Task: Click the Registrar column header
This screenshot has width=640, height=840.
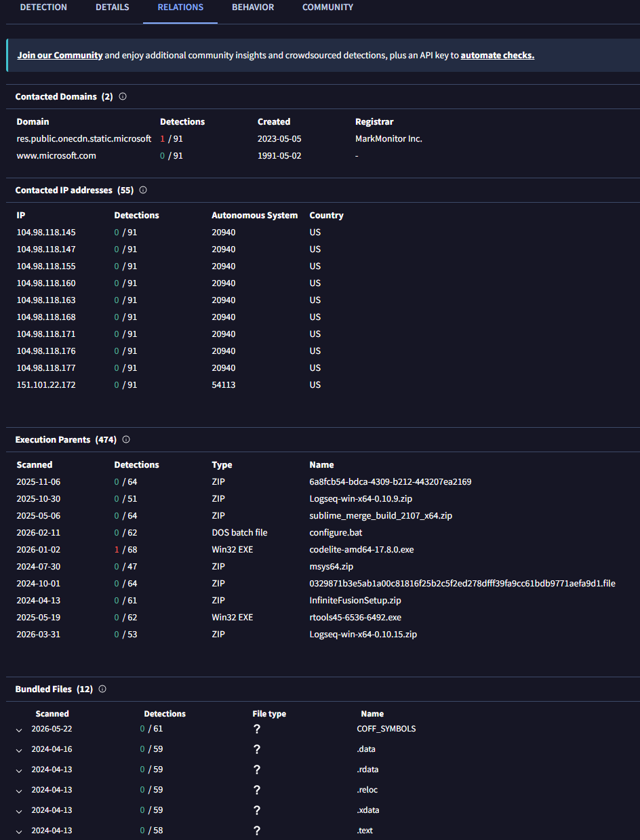Action: [x=374, y=121]
